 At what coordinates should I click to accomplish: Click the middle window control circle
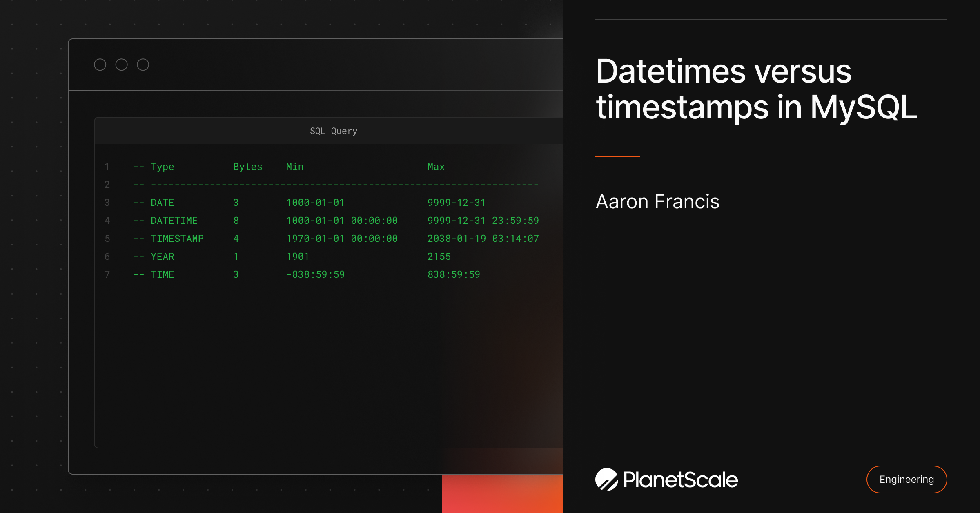[121, 65]
